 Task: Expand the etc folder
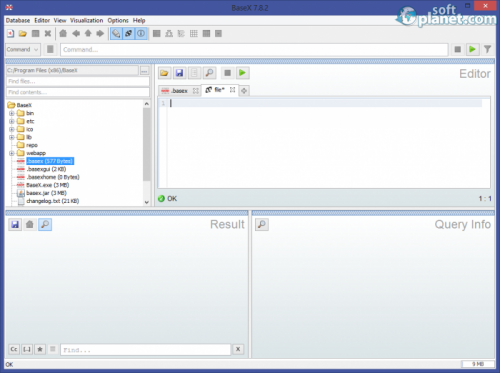[12, 121]
